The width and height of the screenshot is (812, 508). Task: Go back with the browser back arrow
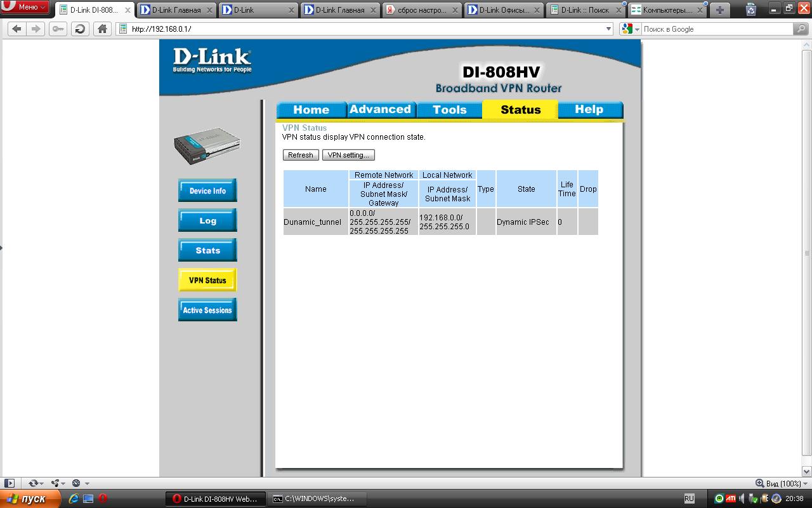coord(16,29)
